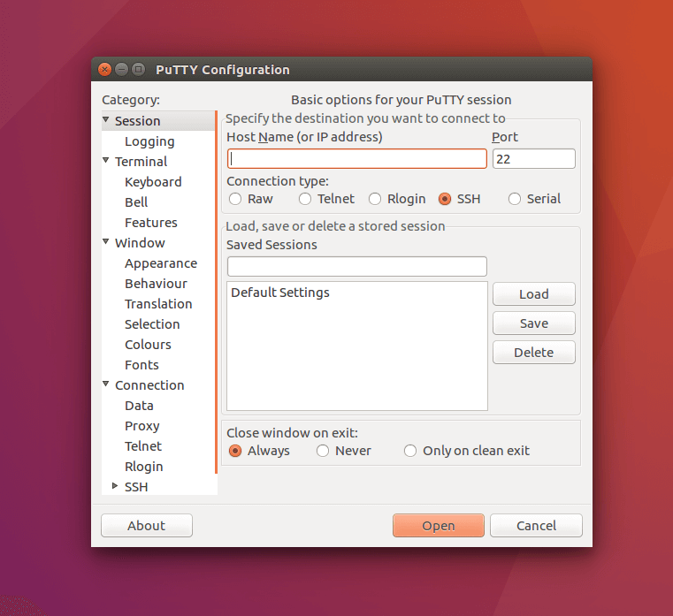
Task: Open Appearance settings
Action: (x=161, y=263)
